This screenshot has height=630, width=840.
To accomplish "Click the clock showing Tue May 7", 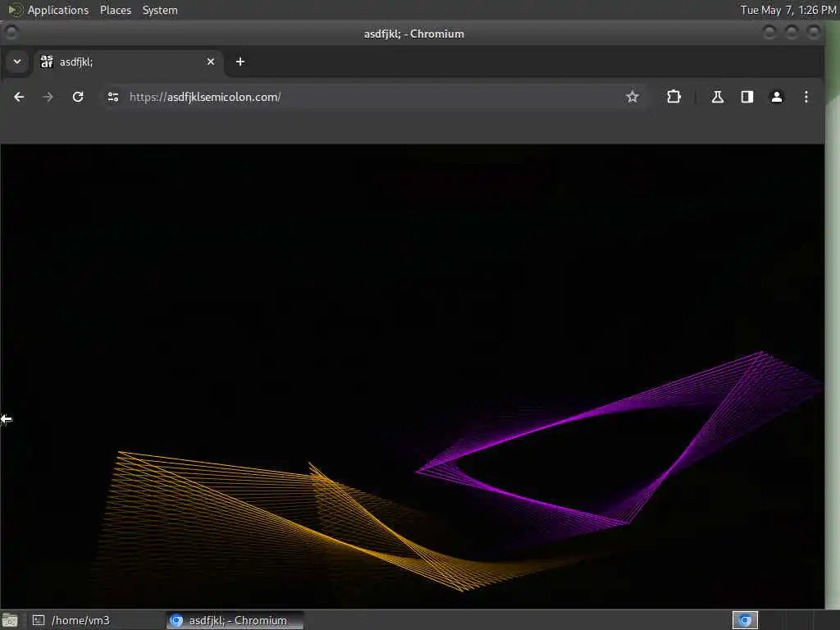I will (788, 10).
